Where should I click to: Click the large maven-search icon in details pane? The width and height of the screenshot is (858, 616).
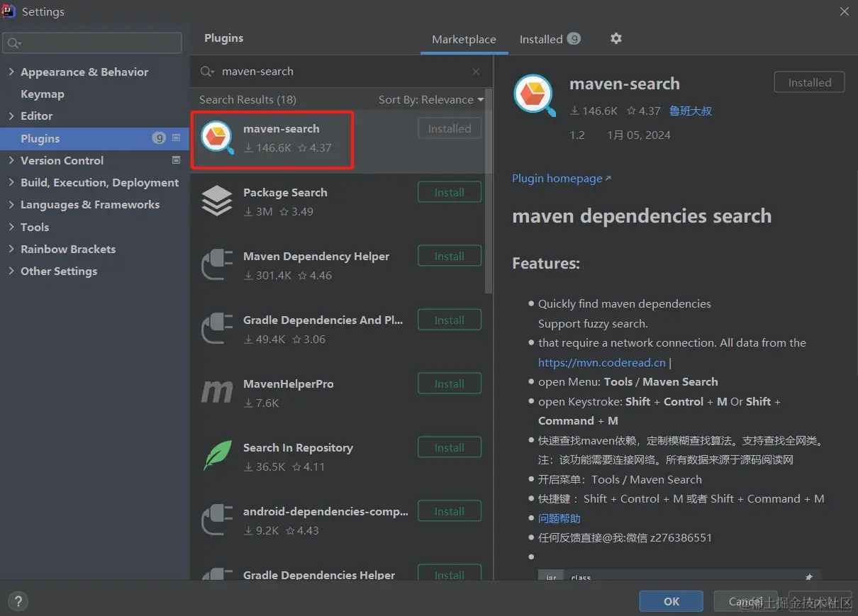[534, 94]
